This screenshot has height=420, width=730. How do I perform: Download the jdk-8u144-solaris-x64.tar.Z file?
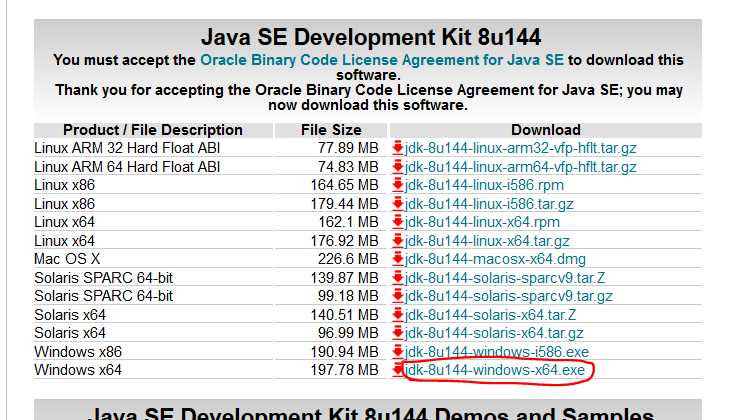[x=490, y=315]
